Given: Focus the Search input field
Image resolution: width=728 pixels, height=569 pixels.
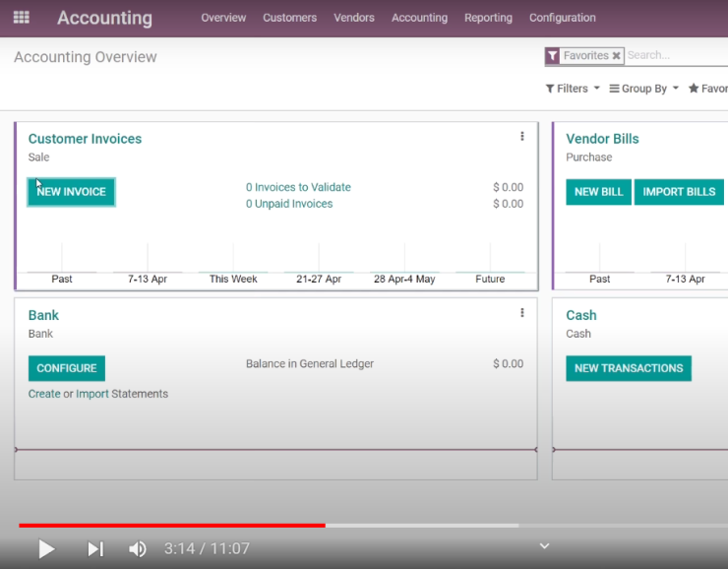Looking at the screenshot, I should [x=677, y=55].
